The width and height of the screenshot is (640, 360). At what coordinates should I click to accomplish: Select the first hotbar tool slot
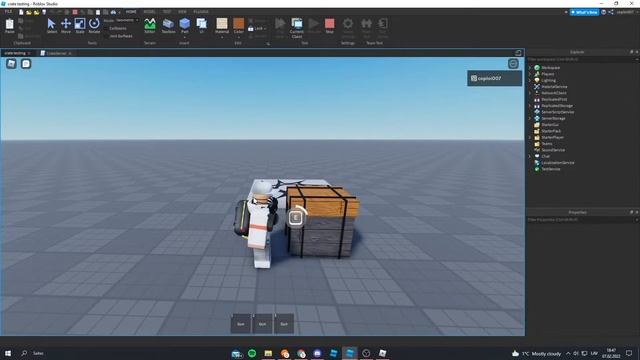tap(241, 324)
